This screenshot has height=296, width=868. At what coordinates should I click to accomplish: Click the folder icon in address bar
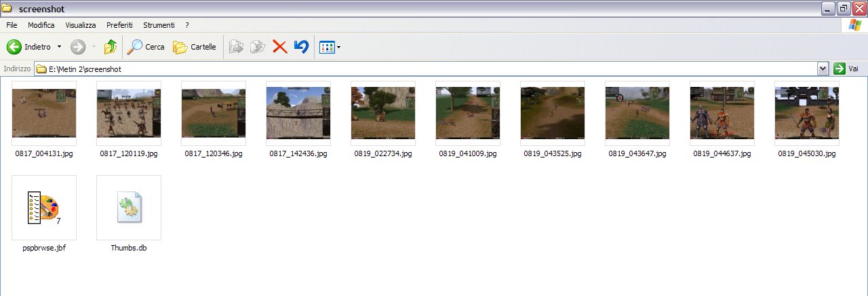click(x=41, y=69)
